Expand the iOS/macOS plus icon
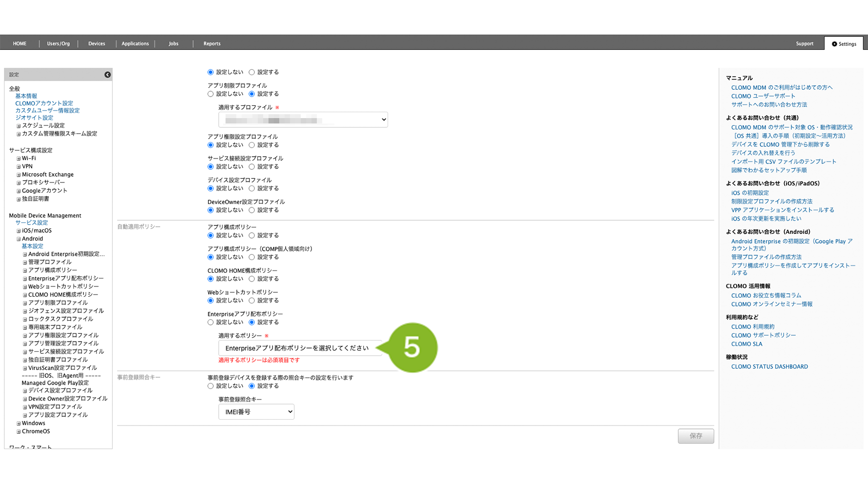This screenshot has height=488, width=868. (19, 231)
